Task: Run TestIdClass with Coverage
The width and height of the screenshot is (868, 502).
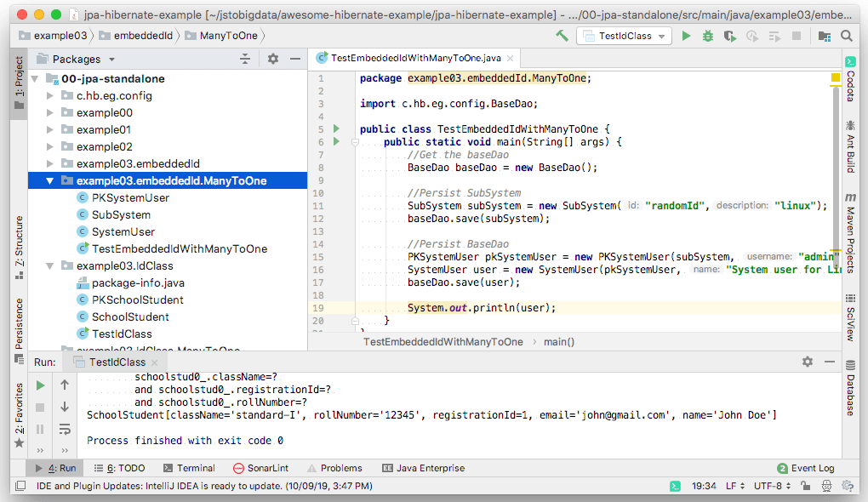Action: 729,36
